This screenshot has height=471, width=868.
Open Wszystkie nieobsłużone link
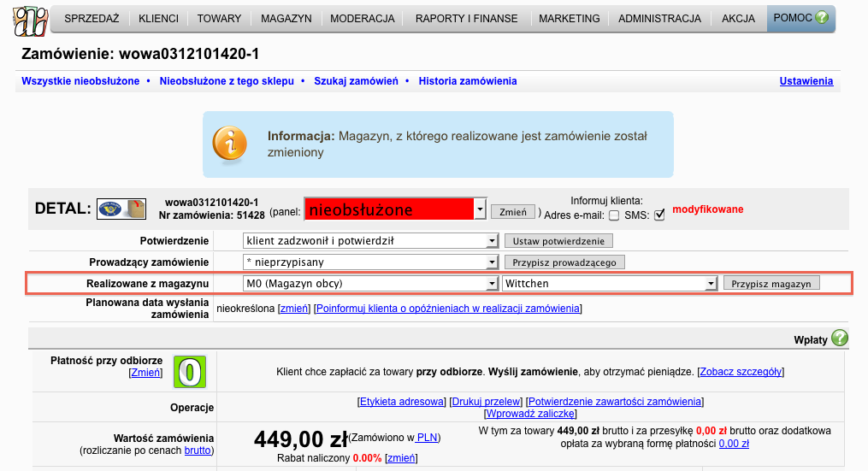point(80,81)
